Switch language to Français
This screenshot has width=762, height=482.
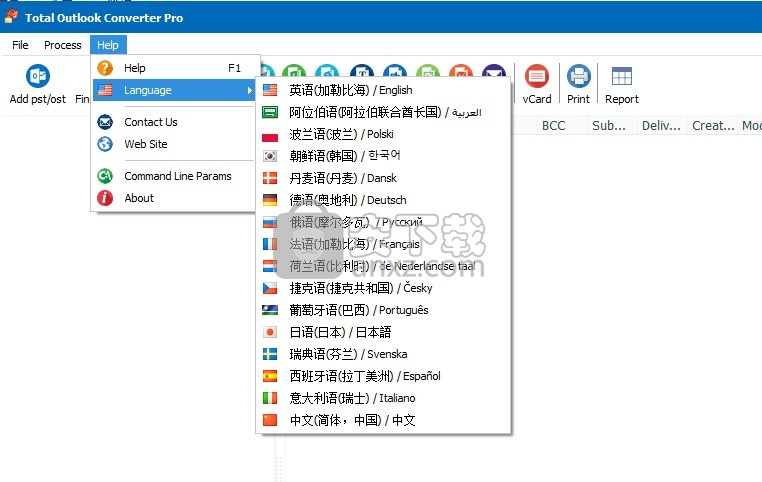point(383,244)
